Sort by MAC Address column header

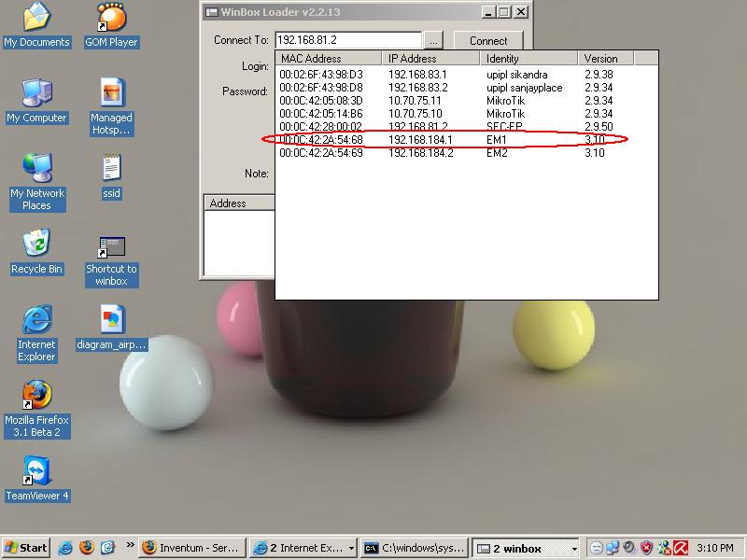point(329,59)
